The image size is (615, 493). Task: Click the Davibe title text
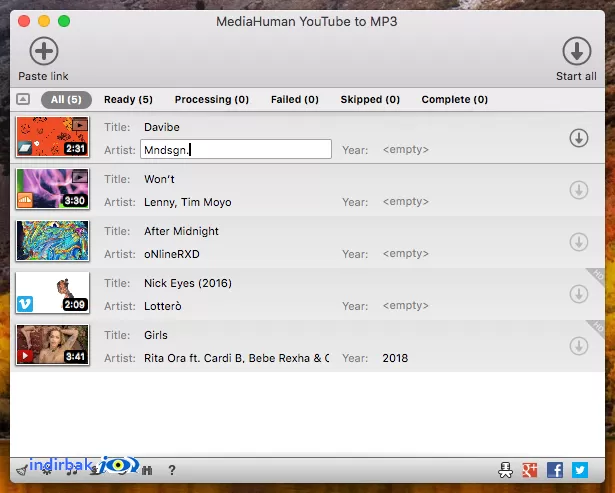point(162,127)
